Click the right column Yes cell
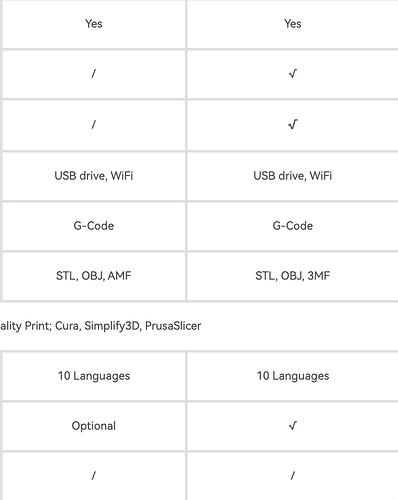The height and width of the screenshot is (500, 398). [x=293, y=24]
